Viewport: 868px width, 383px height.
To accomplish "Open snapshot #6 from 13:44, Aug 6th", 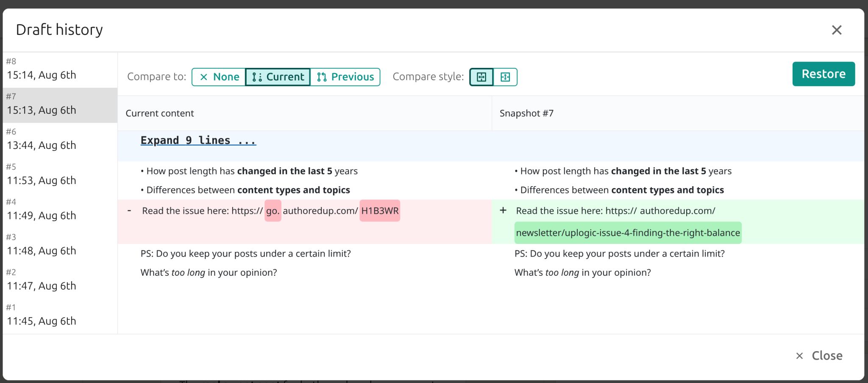I will [x=60, y=140].
